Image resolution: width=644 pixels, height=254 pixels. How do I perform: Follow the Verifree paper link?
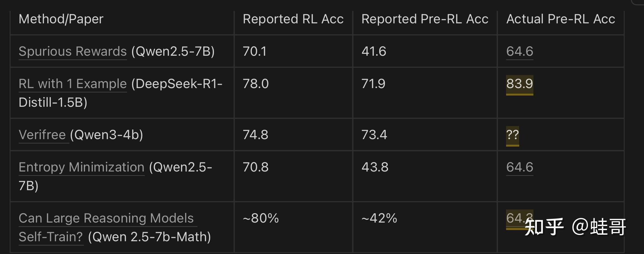42,135
